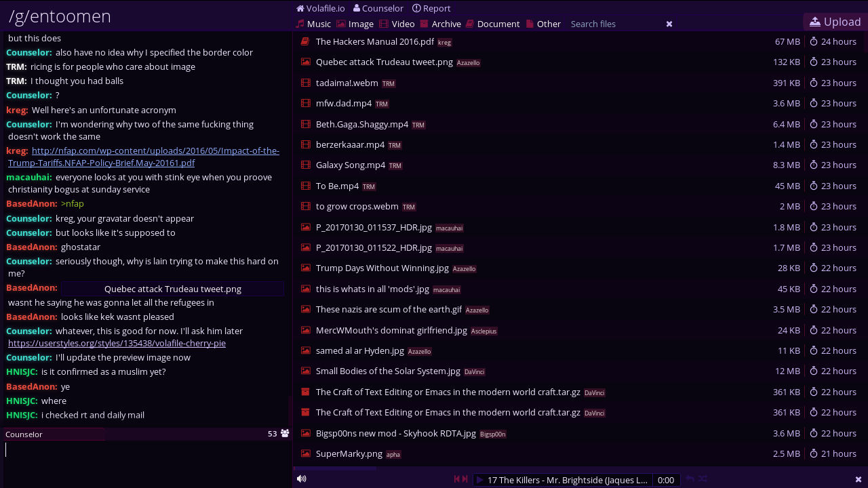Screen dimensions: 868x488
Task: Toggle the Document file filter
Action: pyautogui.click(x=492, y=24)
